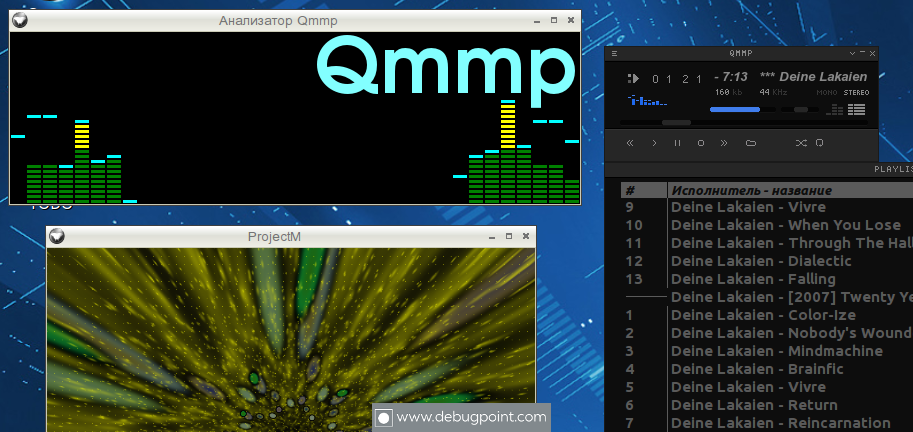This screenshot has height=432, width=913.
Task: Toggle repeat mode in Qmmp
Action: [x=819, y=143]
